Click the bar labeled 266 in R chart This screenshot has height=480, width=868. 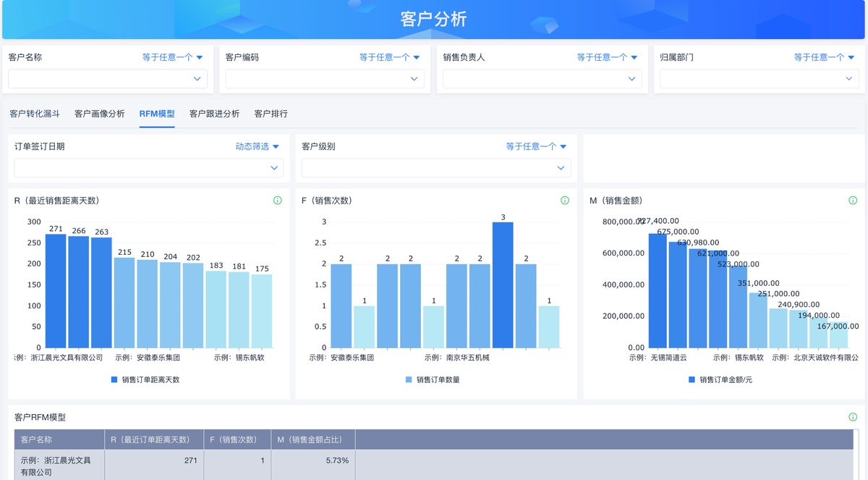click(x=79, y=292)
